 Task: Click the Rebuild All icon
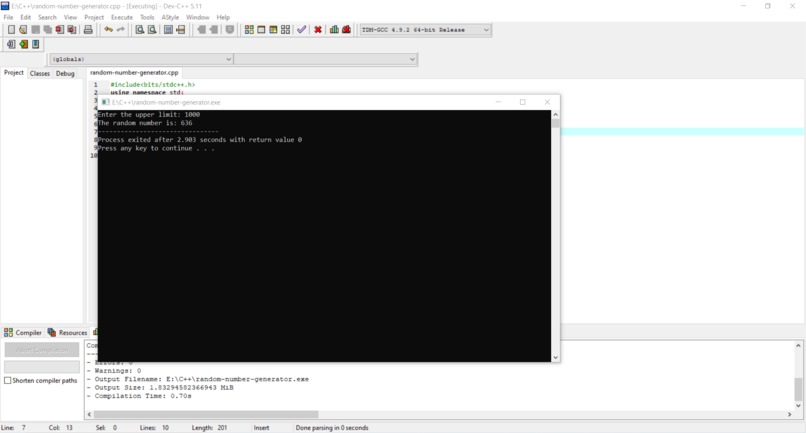[x=285, y=30]
